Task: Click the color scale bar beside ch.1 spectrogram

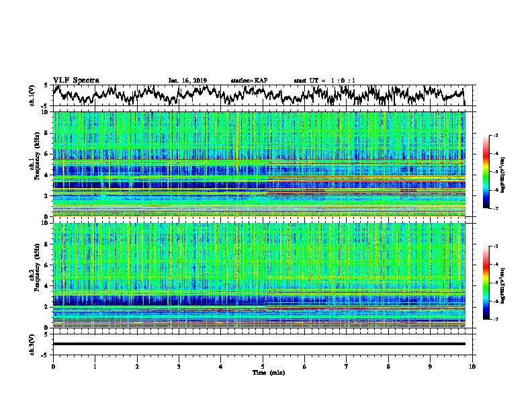Action: (486, 172)
